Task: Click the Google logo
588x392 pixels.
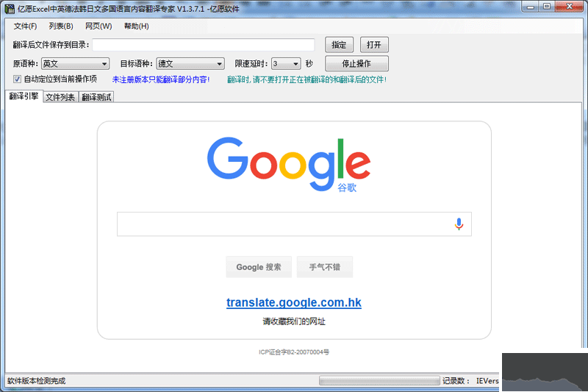Action: point(289,164)
